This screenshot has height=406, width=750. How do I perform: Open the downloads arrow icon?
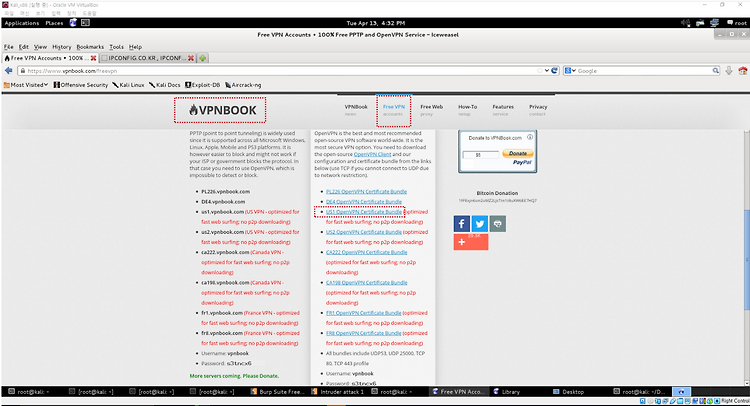pos(729,71)
